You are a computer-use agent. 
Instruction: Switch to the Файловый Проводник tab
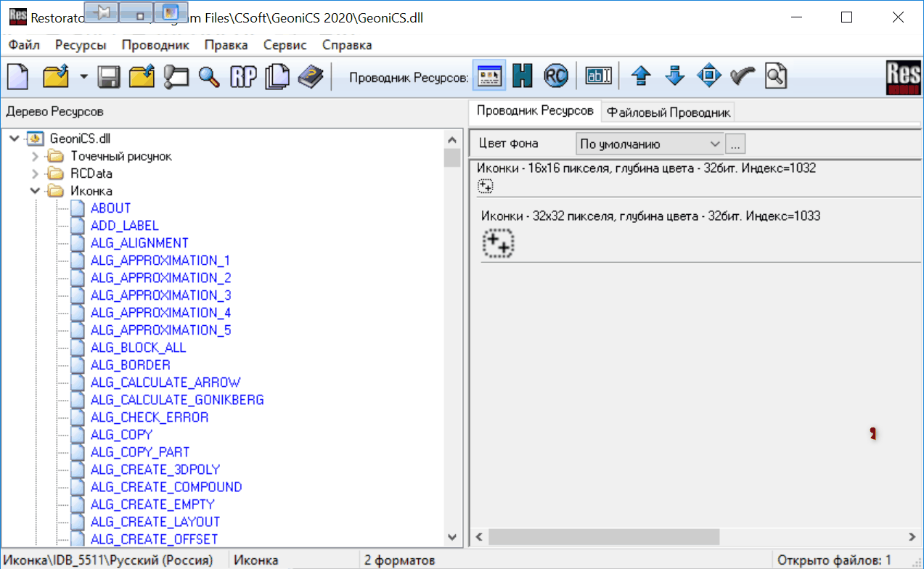pyautogui.click(x=669, y=112)
